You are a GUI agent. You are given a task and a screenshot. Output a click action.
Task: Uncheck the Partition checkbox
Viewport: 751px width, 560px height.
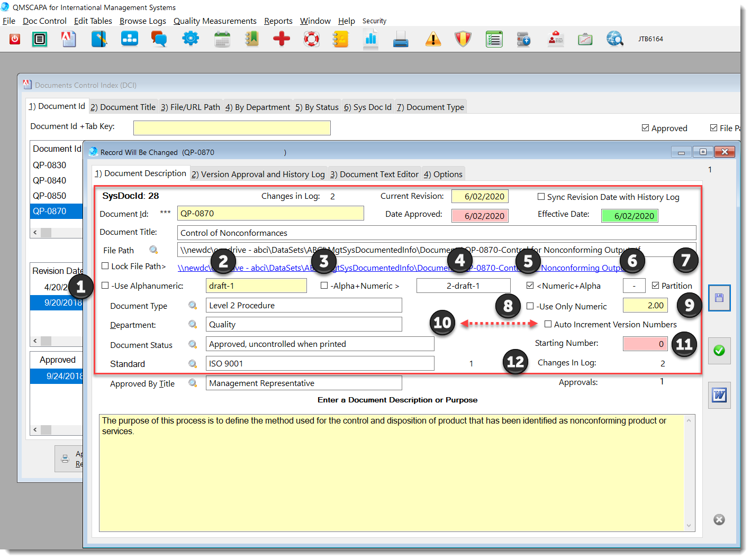(654, 285)
